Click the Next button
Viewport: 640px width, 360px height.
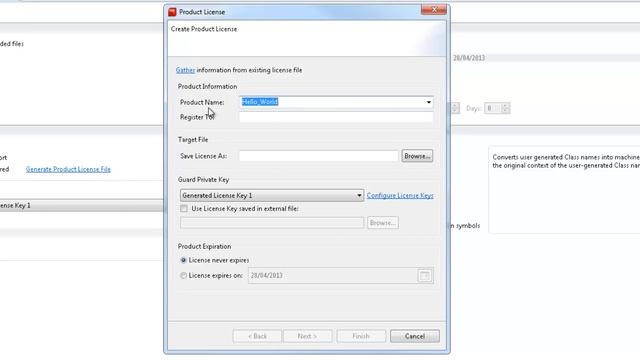coord(307,336)
